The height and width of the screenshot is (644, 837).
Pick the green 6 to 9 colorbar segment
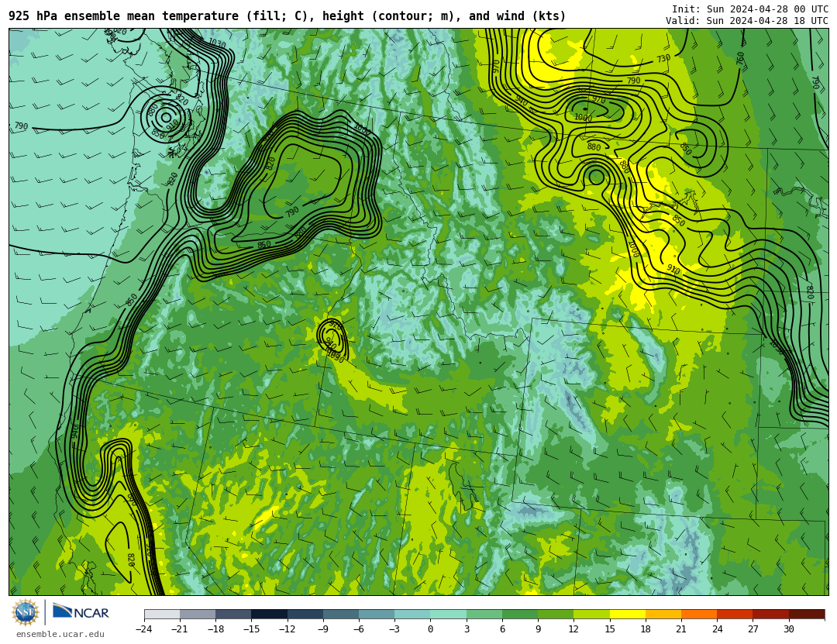(x=520, y=615)
